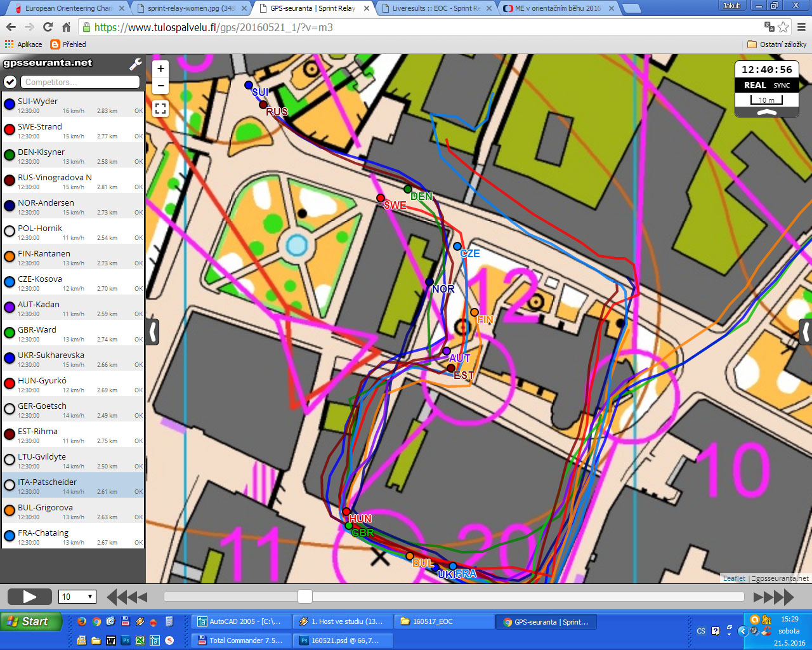Click the CZE runner marker on map
Image resolution: width=812 pixels, height=650 pixels.
click(x=457, y=246)
